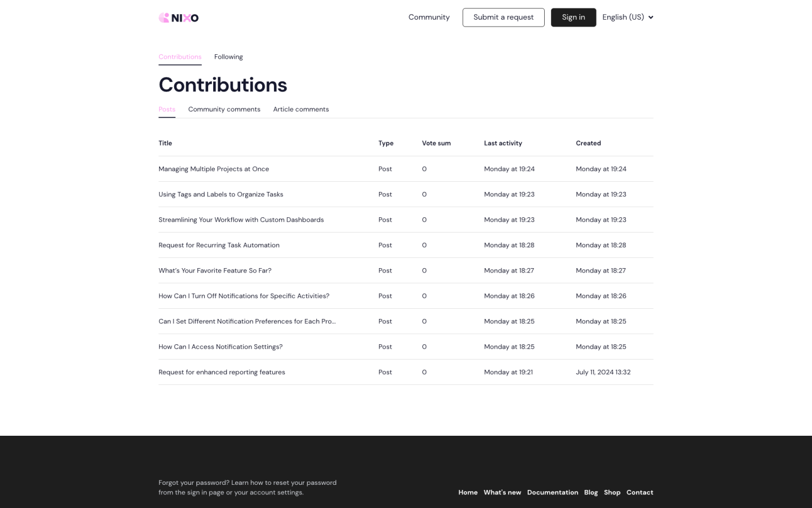Open Request for enhanced reporting features post
Image resolution: width=812 pixels, height=508 pixels.
(222, 372)
